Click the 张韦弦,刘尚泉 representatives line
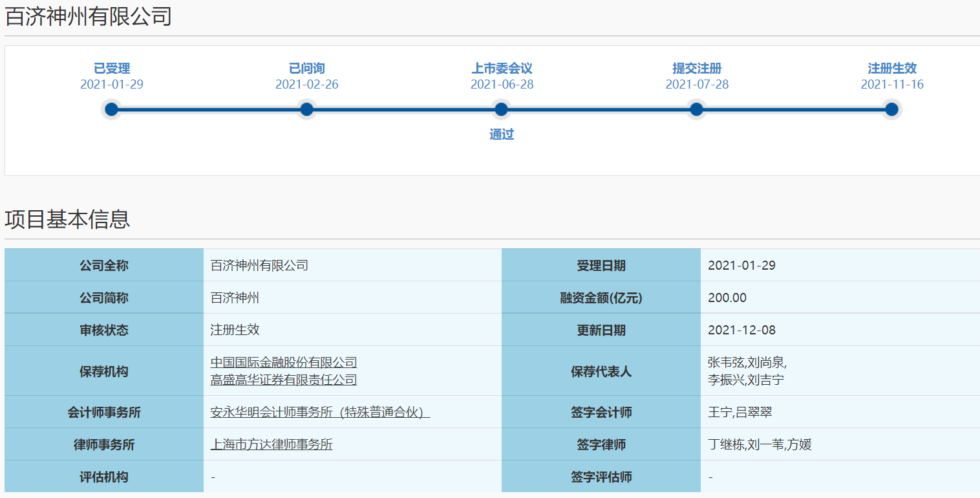Viewport: 980px width, 498px height. [x=747, y=362]
